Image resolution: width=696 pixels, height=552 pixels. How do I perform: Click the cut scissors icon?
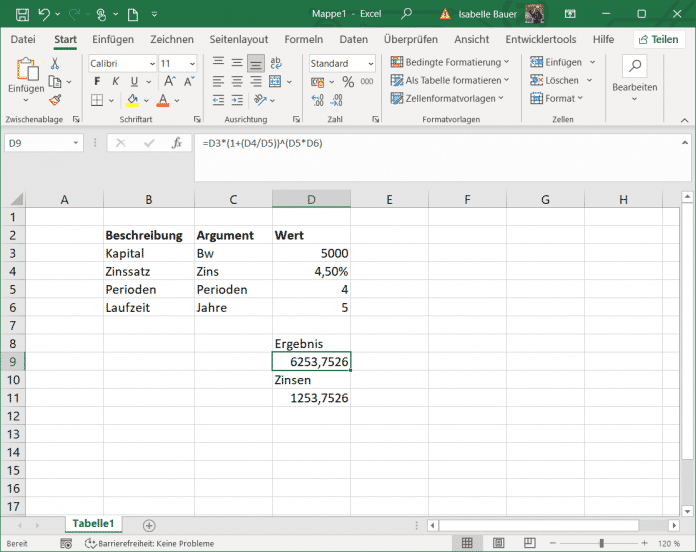[55, 62]
